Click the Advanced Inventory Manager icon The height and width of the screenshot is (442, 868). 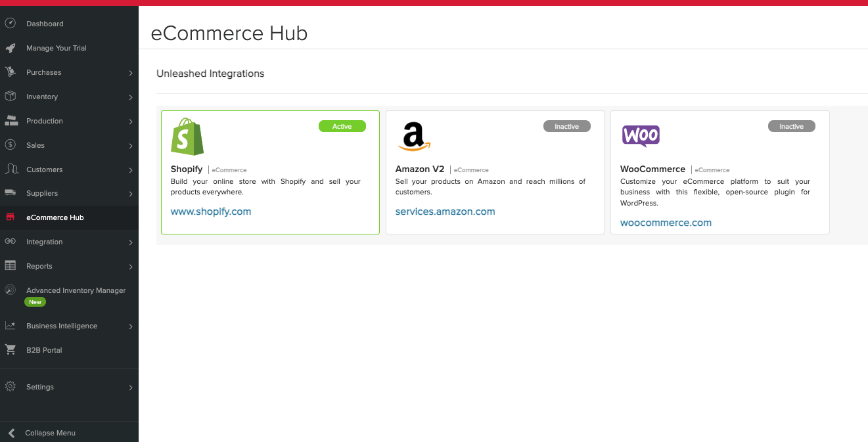pyautogui.click(x=10, y=290)
